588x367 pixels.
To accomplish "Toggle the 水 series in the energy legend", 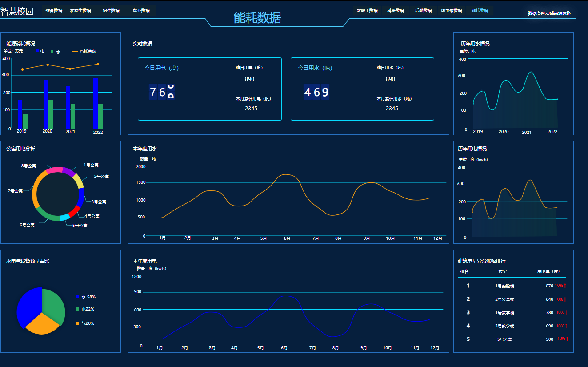I will click(x=56, y=52).
